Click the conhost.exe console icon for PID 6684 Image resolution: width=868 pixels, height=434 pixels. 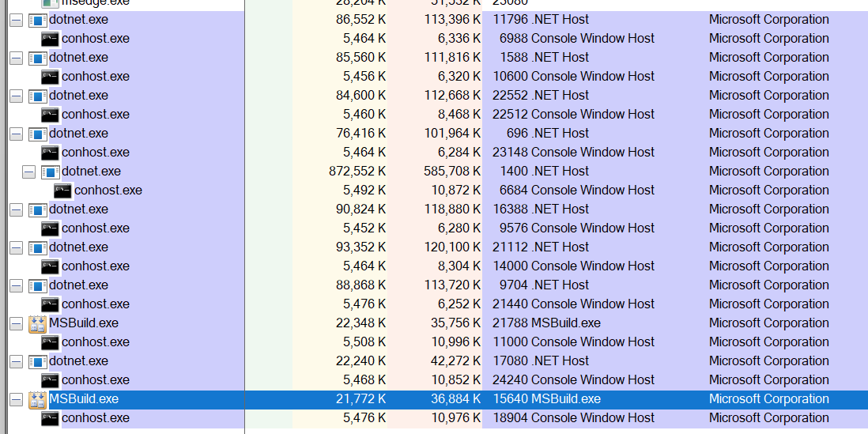[x=63, y=191]
